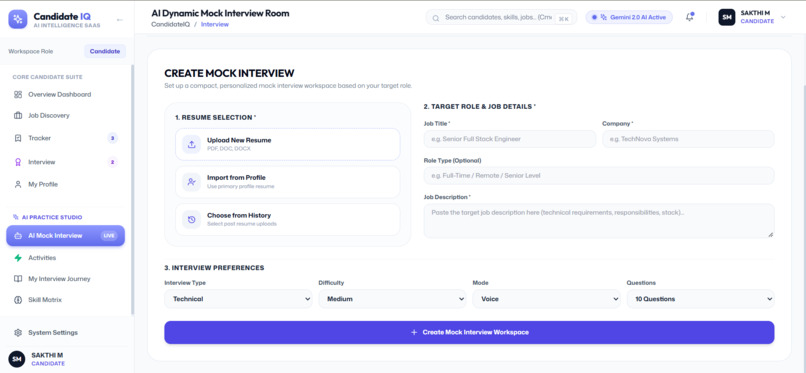Click Create Mock Interview Workspace button
Screen dimensions: 806x373
point(469,332)
